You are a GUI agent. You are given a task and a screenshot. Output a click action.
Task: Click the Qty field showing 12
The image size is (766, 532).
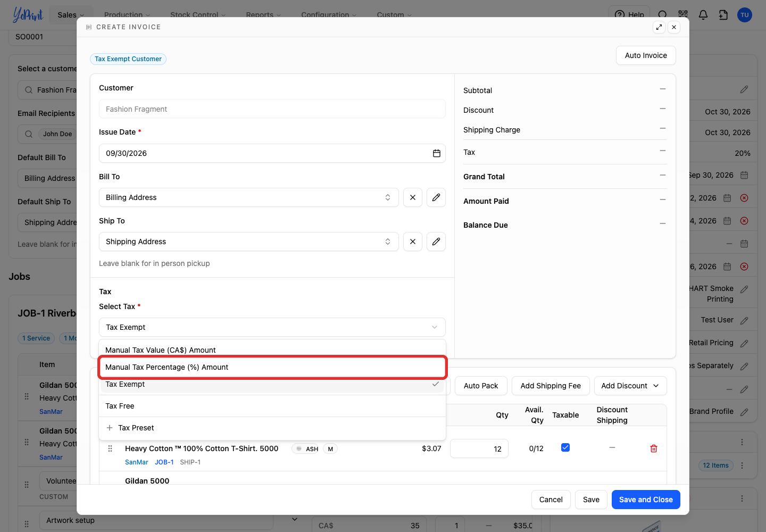pos(479,448)
